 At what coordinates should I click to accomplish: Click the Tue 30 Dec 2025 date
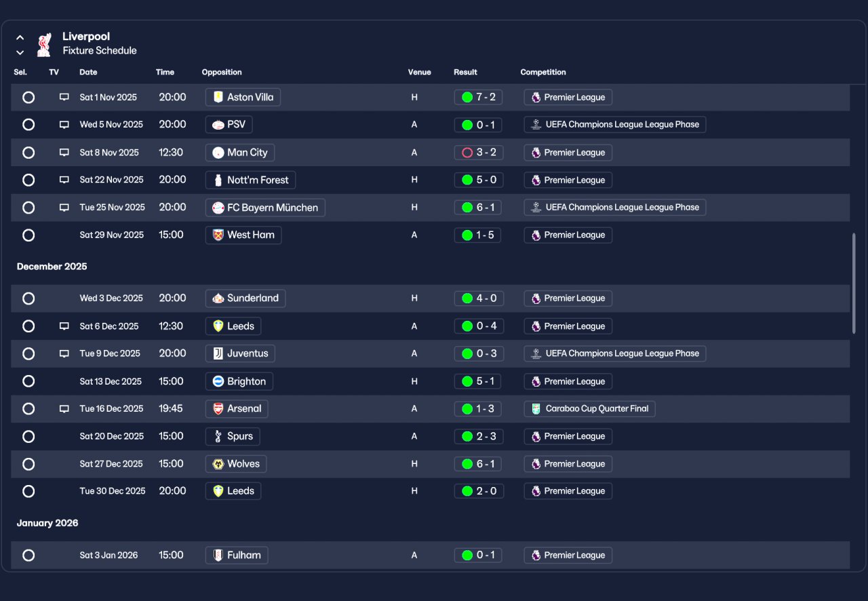(113, 491)
